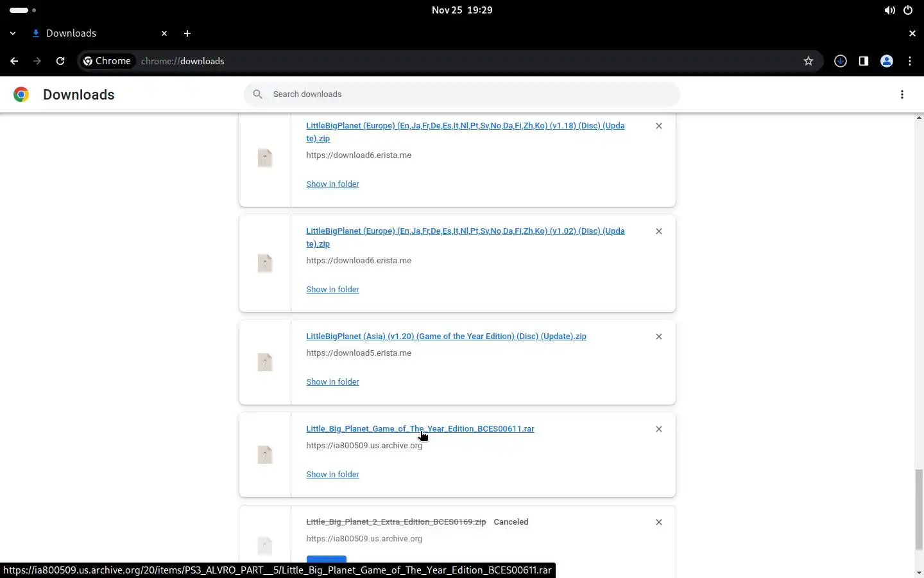Toggle the side panel icon
The width and height of the screenshot is (924, 578).
pos(864,61)
